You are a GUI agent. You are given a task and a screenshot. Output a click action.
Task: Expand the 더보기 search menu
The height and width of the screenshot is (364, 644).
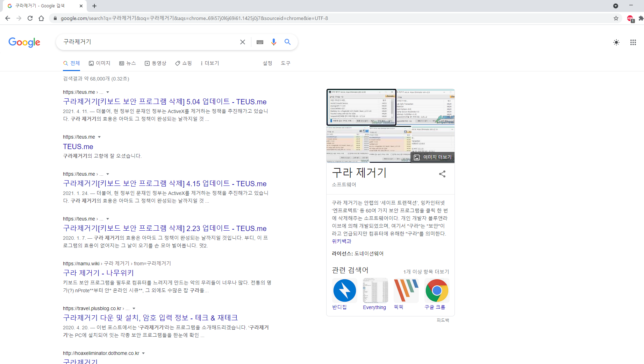(x=210, y=63)
